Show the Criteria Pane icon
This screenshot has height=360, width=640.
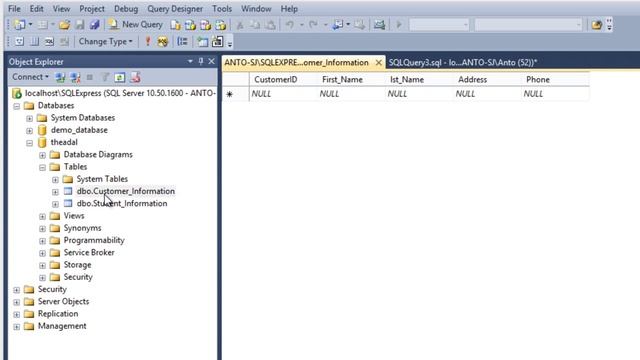tap(34, 42)
